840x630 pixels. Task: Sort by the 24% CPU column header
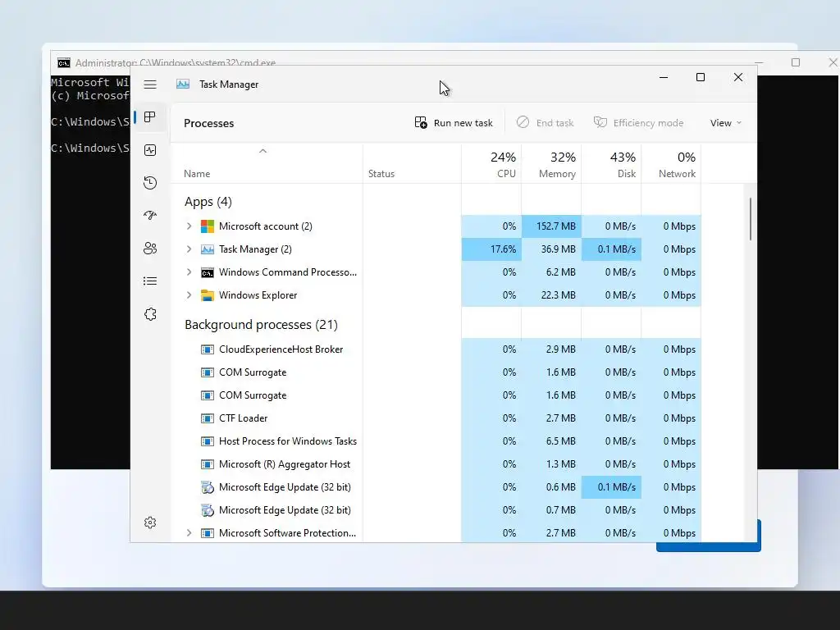tap(491, 165)
